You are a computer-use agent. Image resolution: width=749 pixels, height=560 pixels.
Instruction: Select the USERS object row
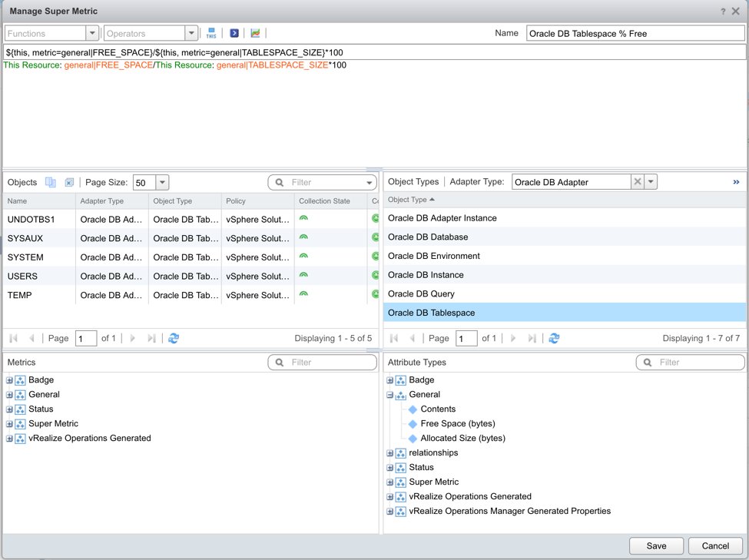(191, 277)
